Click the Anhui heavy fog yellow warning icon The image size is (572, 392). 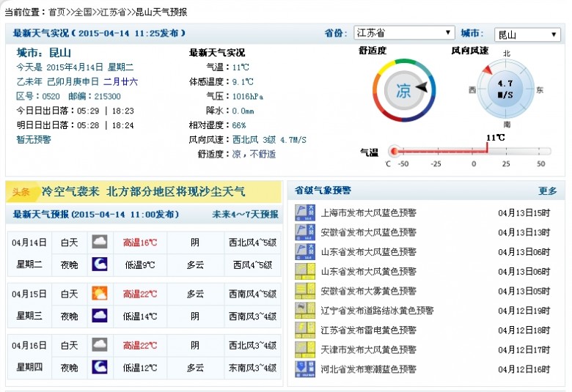point(305,291)
